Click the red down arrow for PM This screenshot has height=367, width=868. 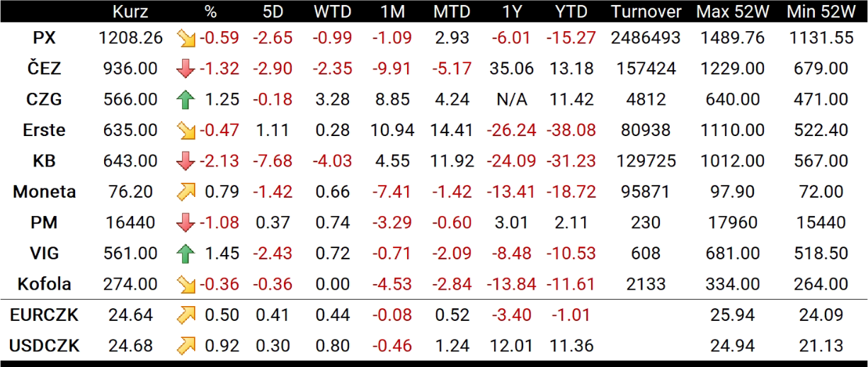point(185,222)
